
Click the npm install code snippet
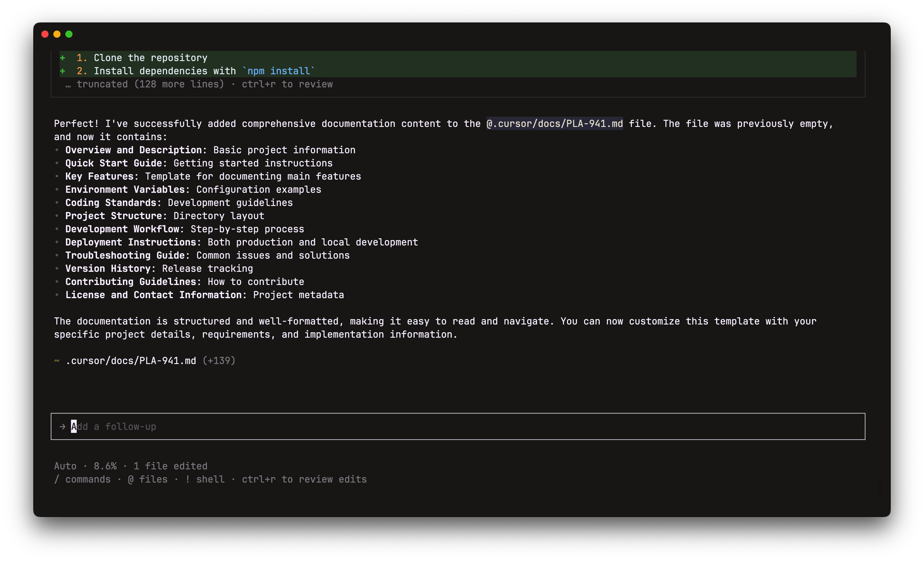pyautogui.click(x=278, y=71)
